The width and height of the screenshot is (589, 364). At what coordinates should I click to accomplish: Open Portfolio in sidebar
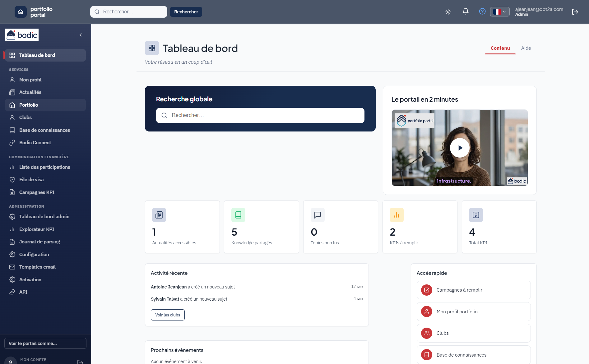click(x=45, y=105)
